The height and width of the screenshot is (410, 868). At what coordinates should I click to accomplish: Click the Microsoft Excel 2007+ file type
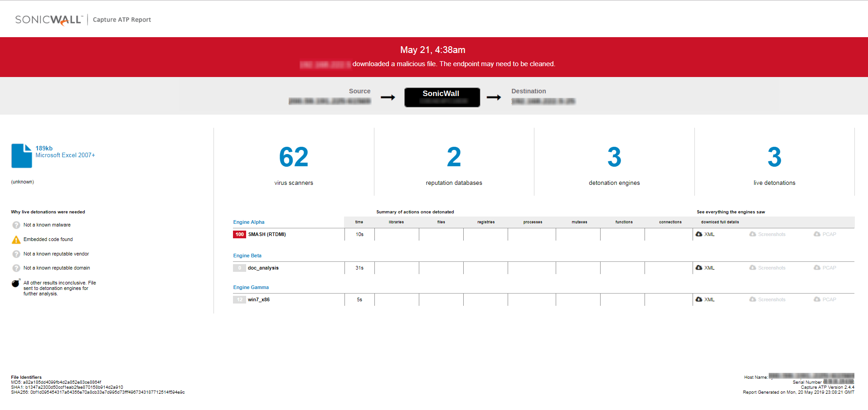click(65, 155)
